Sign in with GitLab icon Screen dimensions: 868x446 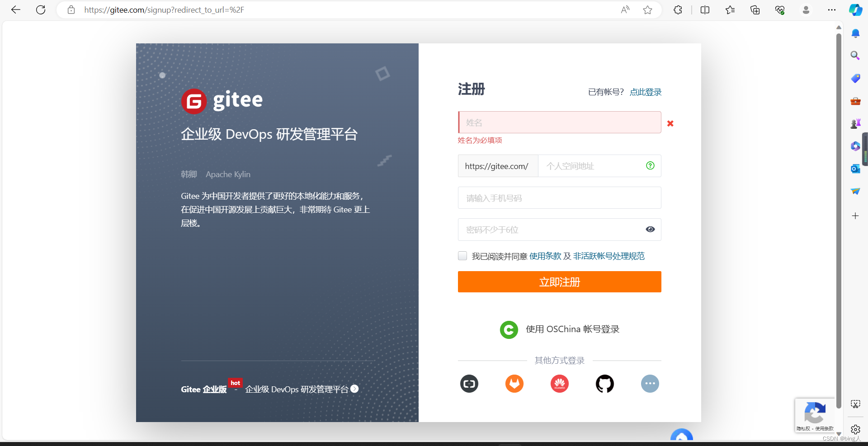(x=514, y=384)
